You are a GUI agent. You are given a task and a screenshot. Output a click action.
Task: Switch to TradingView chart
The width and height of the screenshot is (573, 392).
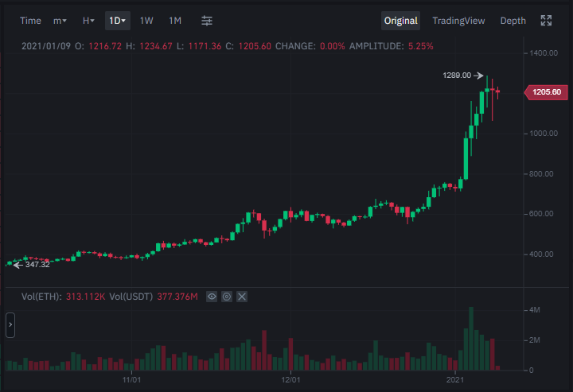coord(458,21)
